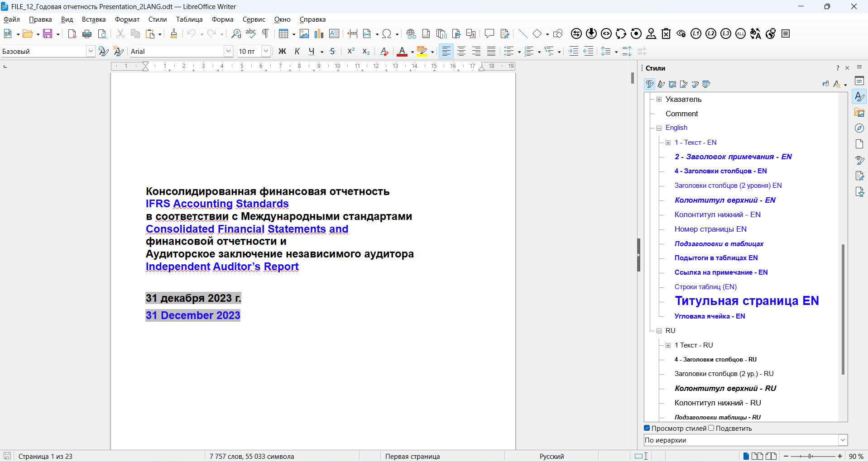868x462 pixels.
Task: Open the Navigator sidebar compass icon
Action: point(859,128)
